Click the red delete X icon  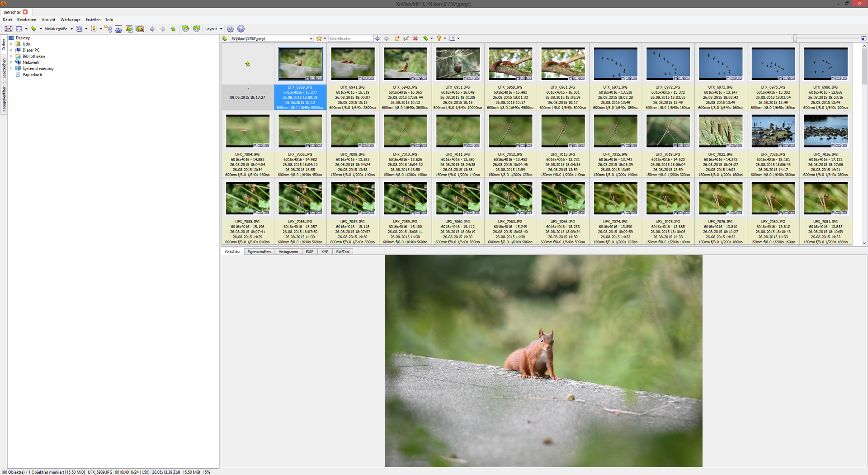(415, 38)
